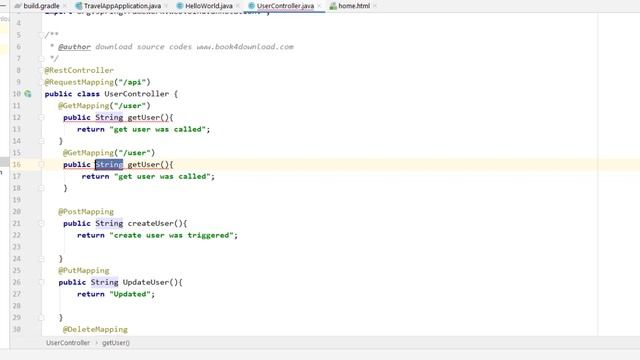Collapse the first getUser method at line 12
This screenshot has height=360, width=640.
click(x=41, y=118)
